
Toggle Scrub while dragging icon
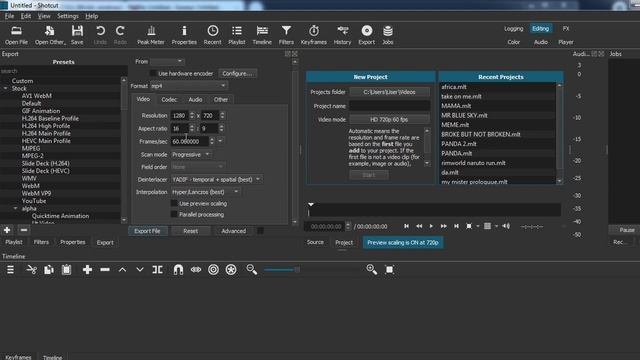tap(196, 269)
